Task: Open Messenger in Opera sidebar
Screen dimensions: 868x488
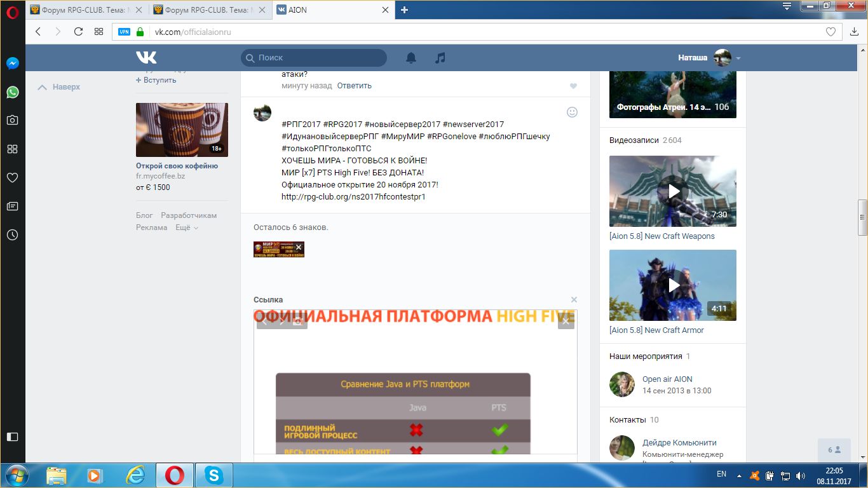Action: tap(12, 64)
